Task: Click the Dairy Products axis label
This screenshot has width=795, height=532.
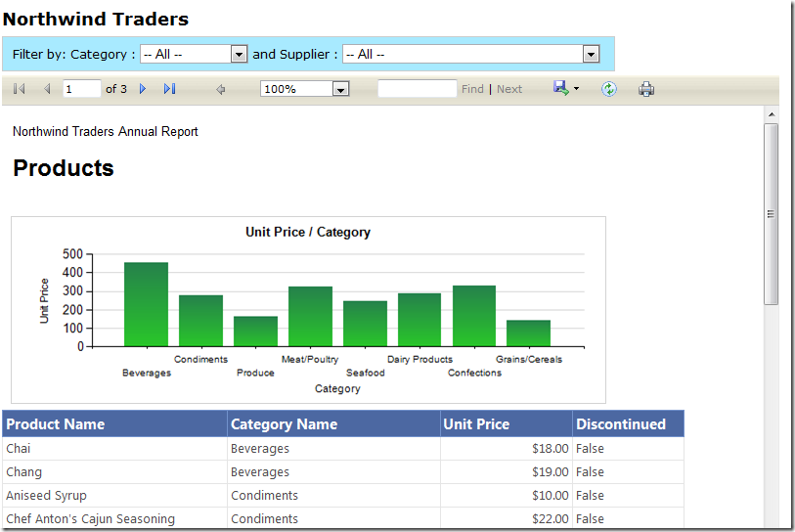Action: click(420, 359)
